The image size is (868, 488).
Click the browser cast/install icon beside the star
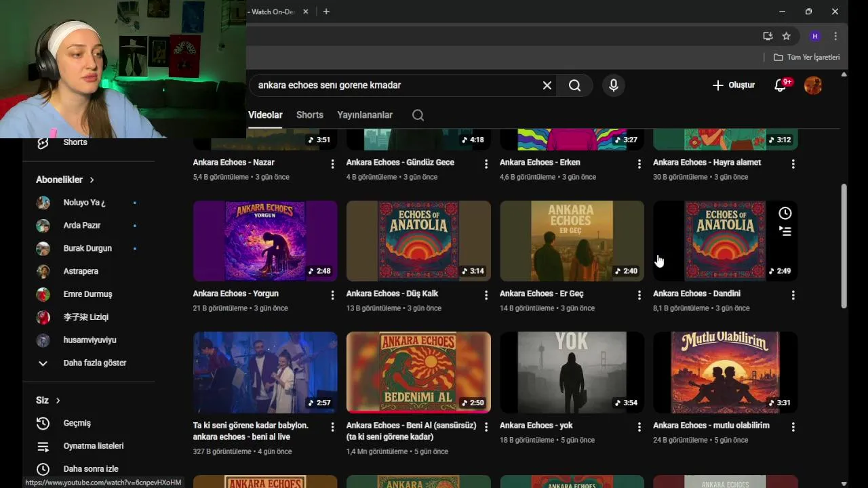click(x=768, y=36)
